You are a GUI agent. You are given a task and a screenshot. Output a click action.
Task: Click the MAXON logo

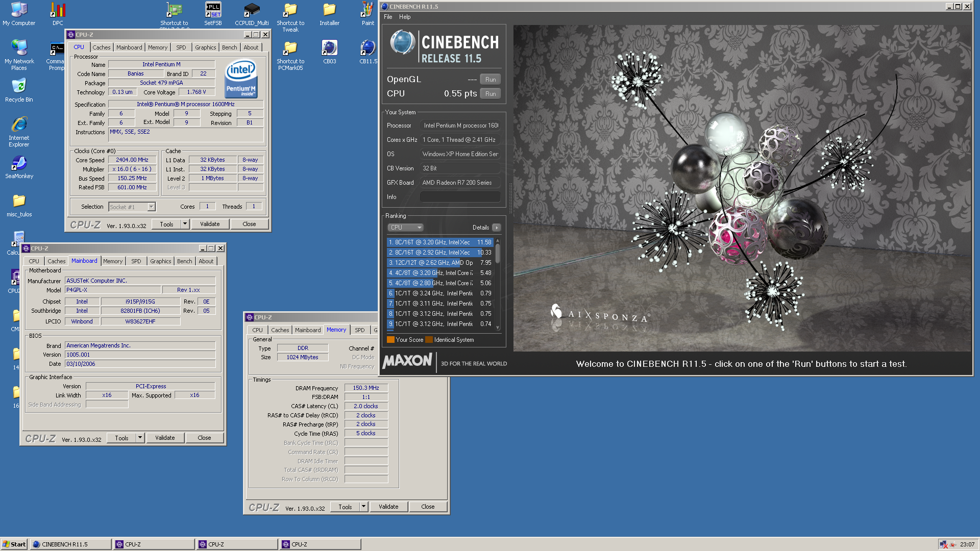(407, 361)
